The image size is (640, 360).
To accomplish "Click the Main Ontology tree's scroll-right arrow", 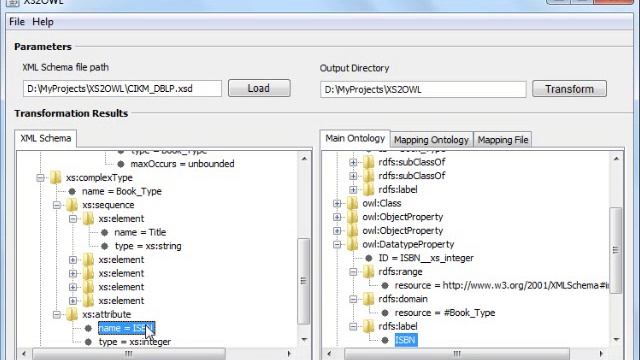I will [x=601, y=353].
